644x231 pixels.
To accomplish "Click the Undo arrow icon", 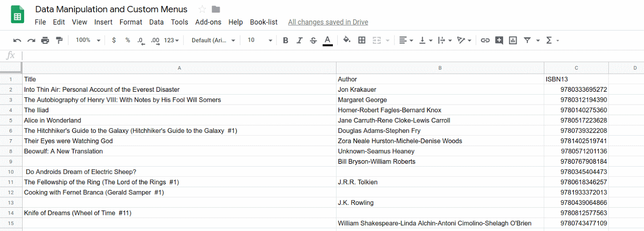I will tap(17, 40).
